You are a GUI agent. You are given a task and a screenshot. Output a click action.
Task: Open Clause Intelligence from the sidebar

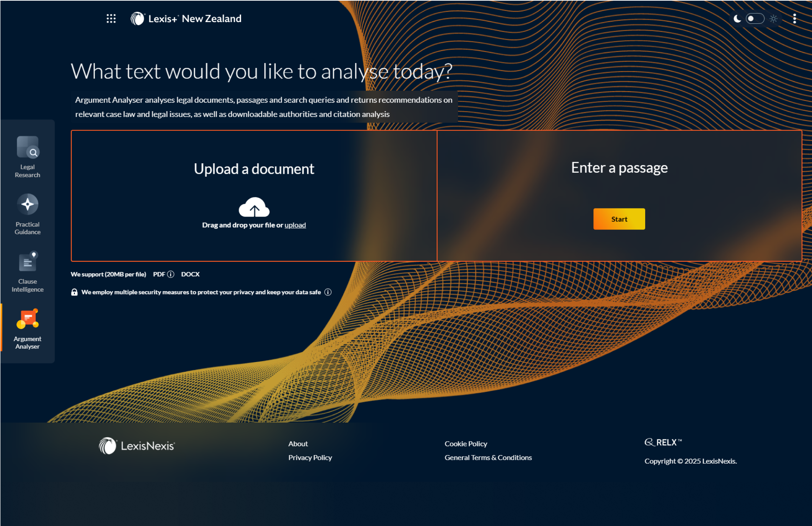click(27, 272)
